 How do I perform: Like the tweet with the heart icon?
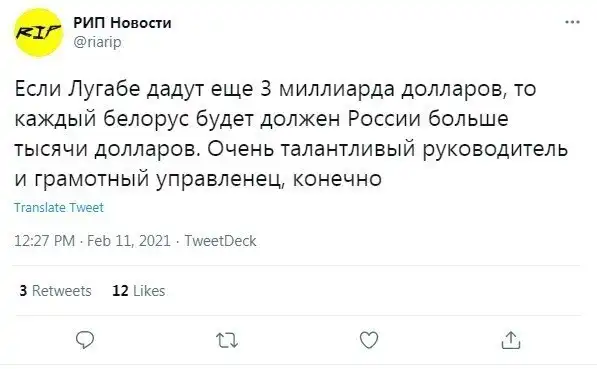[369, 340]
